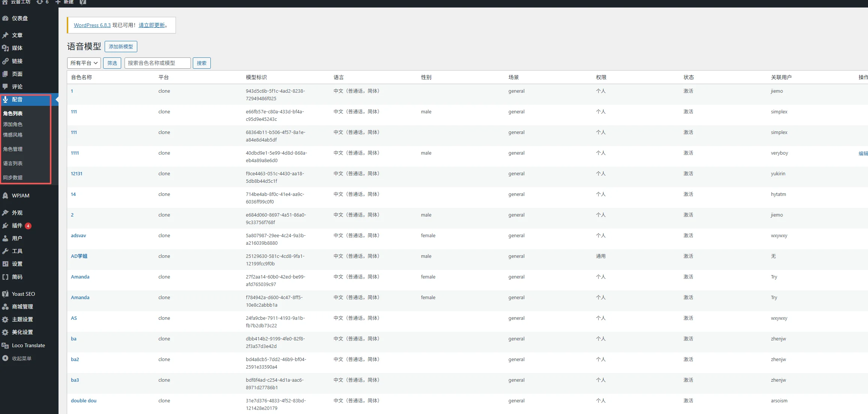Image resolution: width=868 pixels, height=414 pixels.
Task: Focus the 搜索音色名称或模型 search field
Action: [157, 63]
